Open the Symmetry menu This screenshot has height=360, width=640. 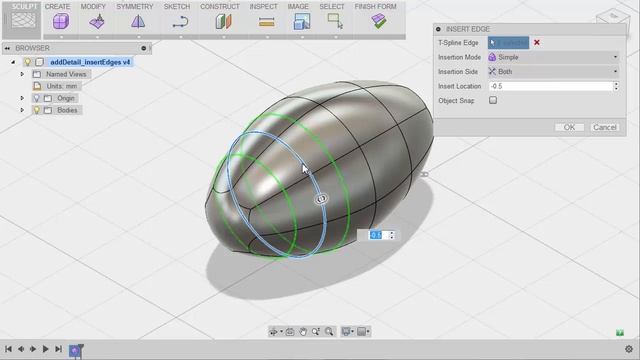(x=135, y=7)
